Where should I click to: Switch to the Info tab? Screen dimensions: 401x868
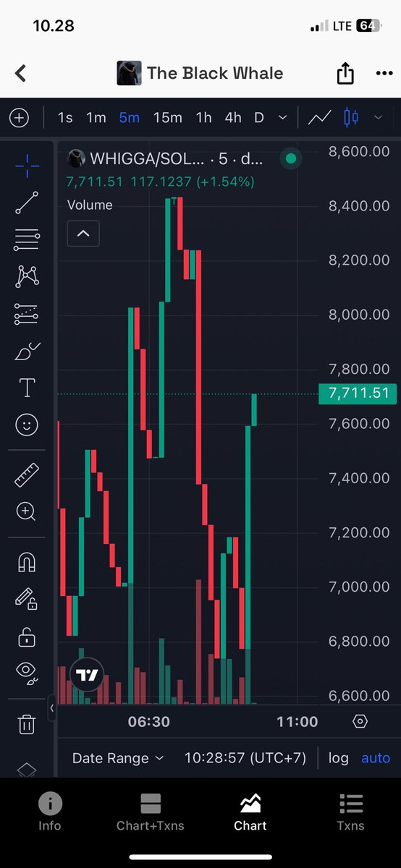[x=51, y=812]
